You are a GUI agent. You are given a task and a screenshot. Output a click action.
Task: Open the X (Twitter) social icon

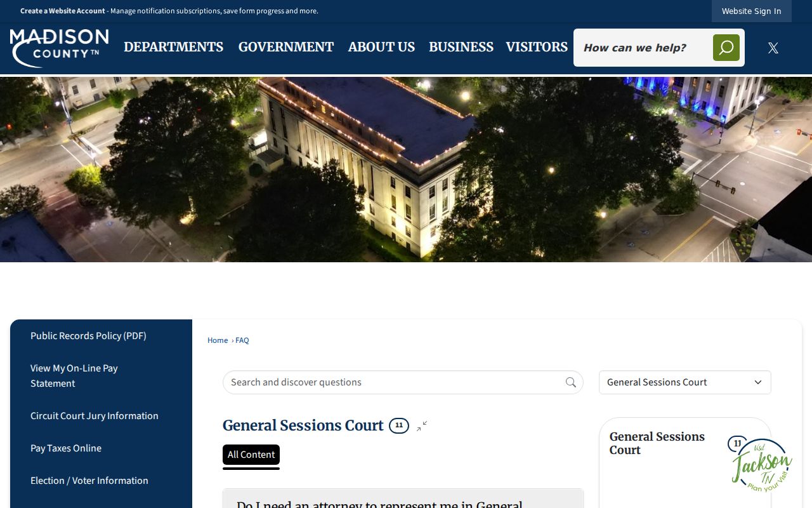773,48
